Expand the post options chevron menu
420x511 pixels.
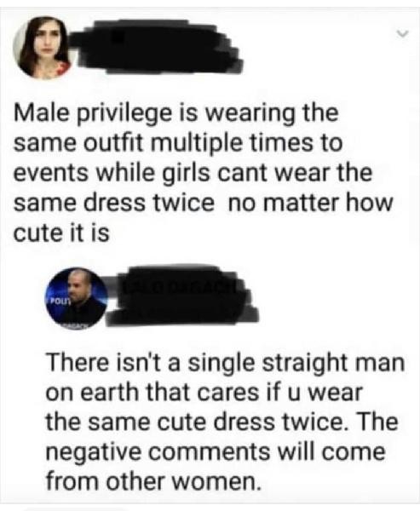pyautogui.click(x=402, y=33)
